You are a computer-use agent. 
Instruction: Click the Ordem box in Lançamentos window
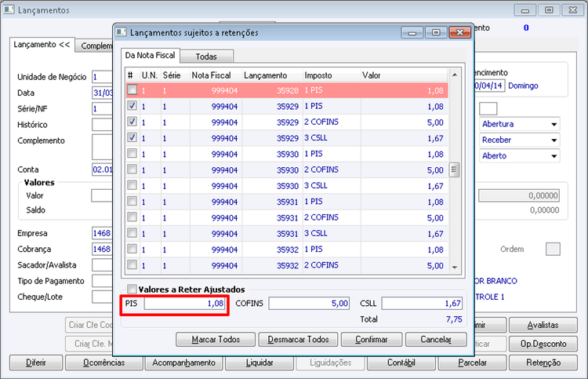(553, 249)
